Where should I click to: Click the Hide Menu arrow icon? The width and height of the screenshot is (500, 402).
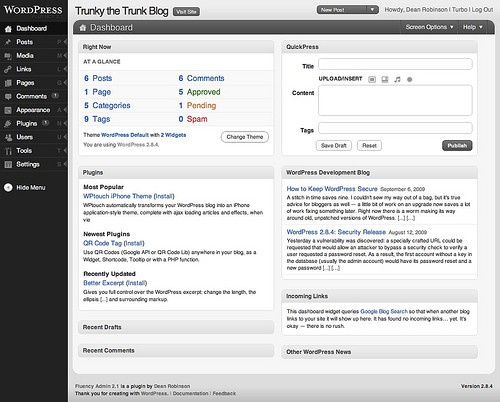[8, 187]
